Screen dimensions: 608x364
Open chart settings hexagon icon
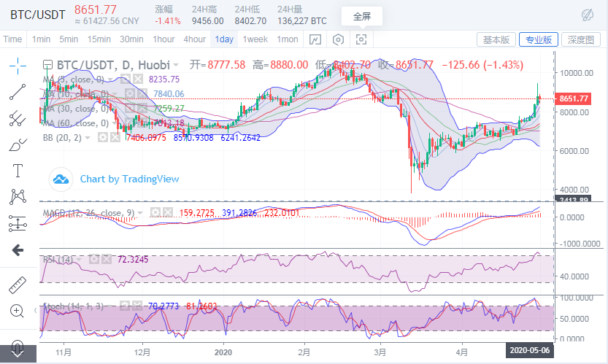338,39
